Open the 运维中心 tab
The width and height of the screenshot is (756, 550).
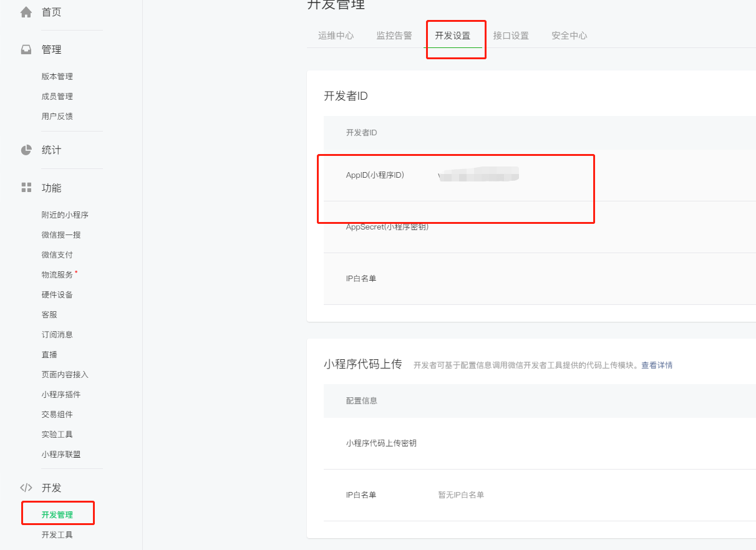coord(336,36)
